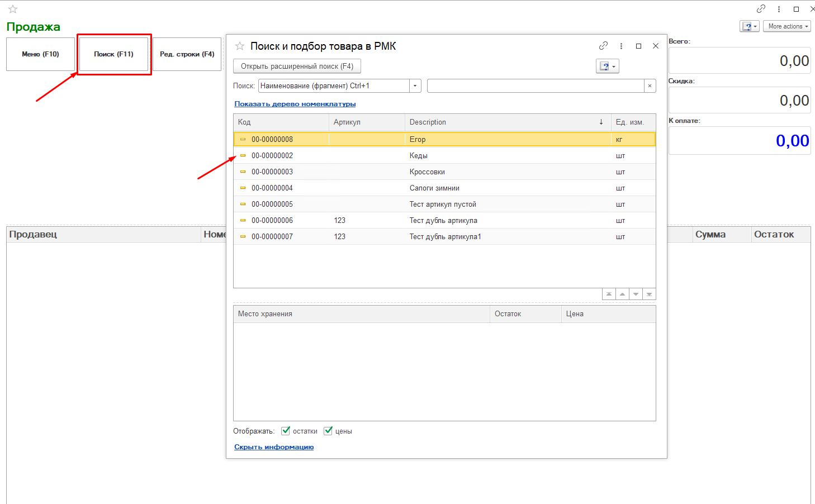Click the Место хранения column header
The height and width of the screenshot is (504, 815).
pyautogui.click(x=362, y=314)
